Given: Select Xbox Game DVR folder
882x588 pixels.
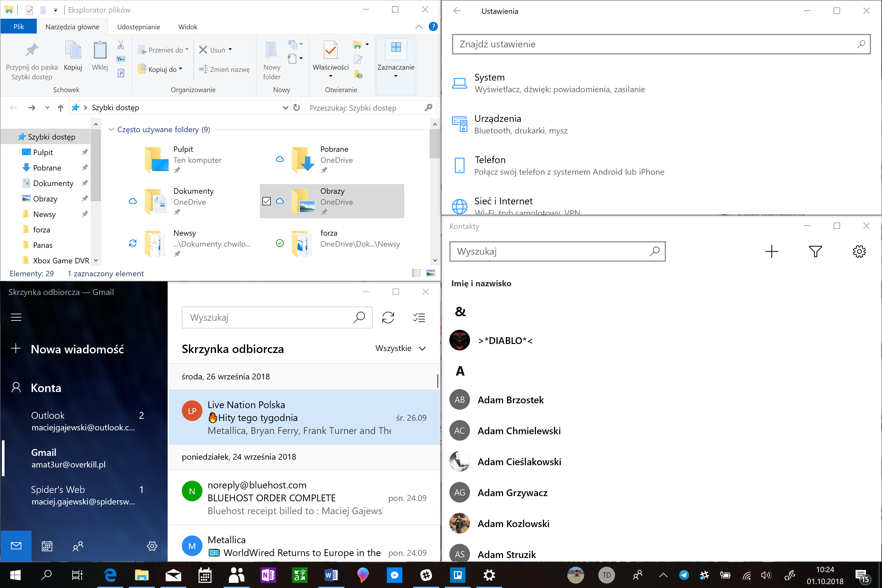Looking at the screenshot, I should pyautogui.click(x=55, y=260).
